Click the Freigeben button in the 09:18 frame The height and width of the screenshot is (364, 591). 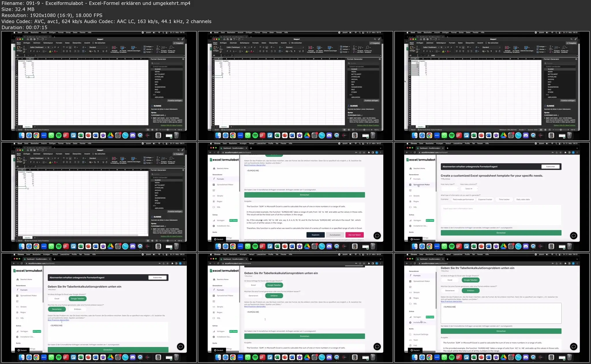[178, 43]
